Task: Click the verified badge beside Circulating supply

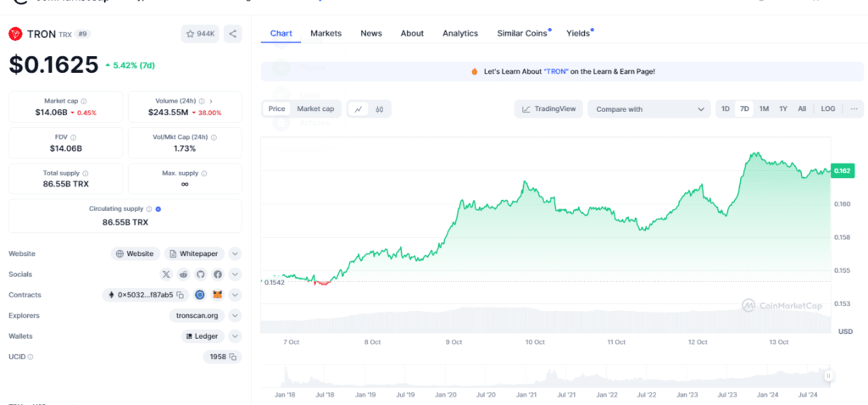Action: (x=159, y=209)
